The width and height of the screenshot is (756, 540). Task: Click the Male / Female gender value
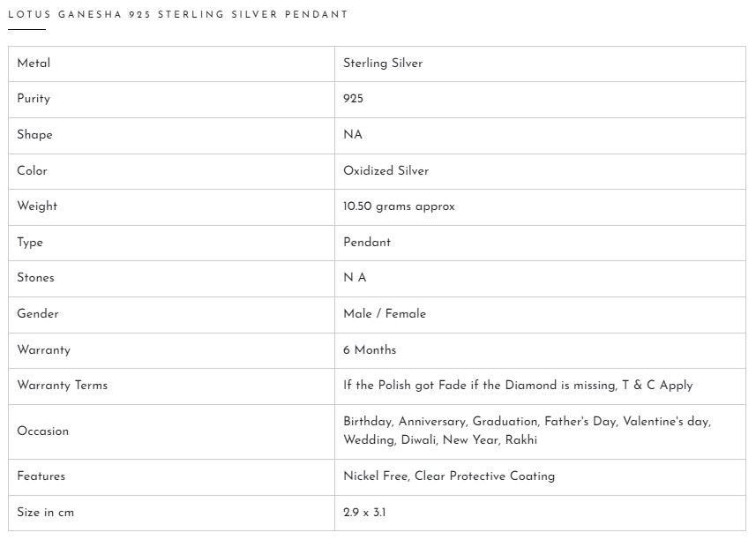pyautogui.click(x=385, y=313)
